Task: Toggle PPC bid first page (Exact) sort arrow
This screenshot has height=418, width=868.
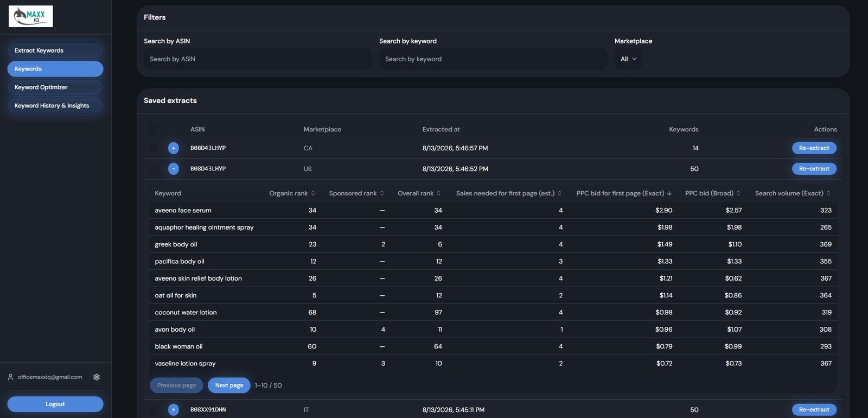Action: [669, 193]
